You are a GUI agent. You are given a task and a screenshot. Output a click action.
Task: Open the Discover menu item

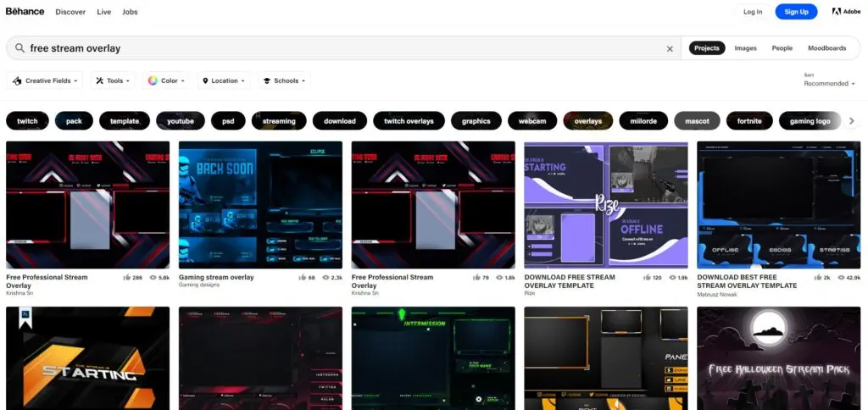pos(70,12)
